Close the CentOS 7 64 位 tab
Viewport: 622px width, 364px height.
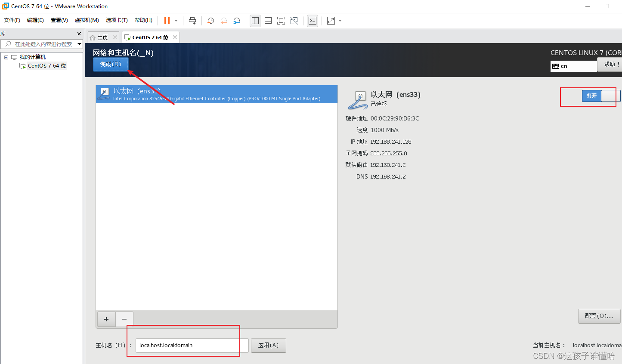[175, 37]
